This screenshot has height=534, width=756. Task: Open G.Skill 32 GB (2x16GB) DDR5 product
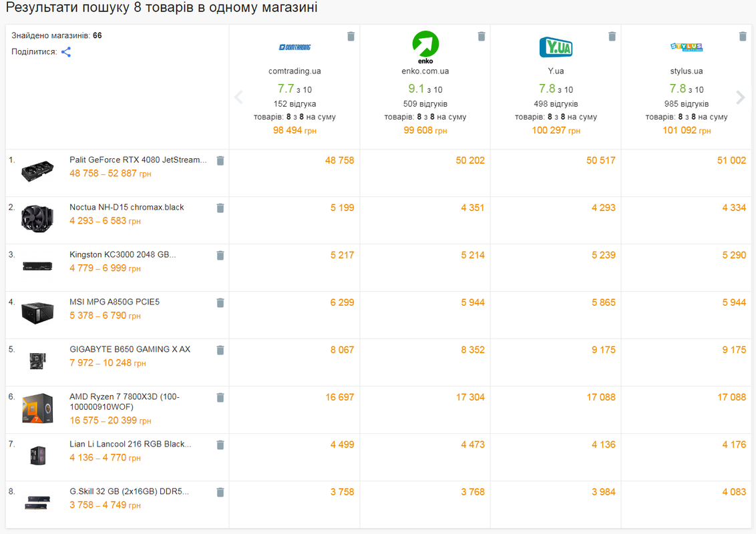tap(129, 491)
